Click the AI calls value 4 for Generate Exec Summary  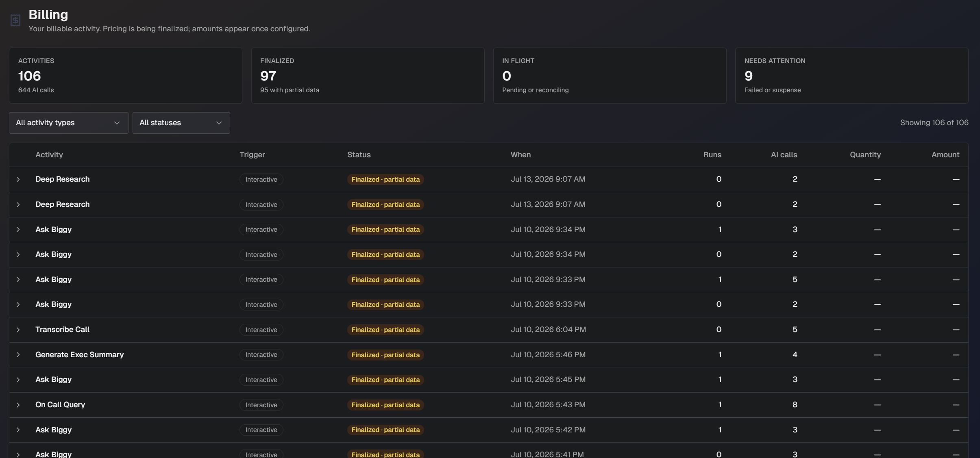795,355
